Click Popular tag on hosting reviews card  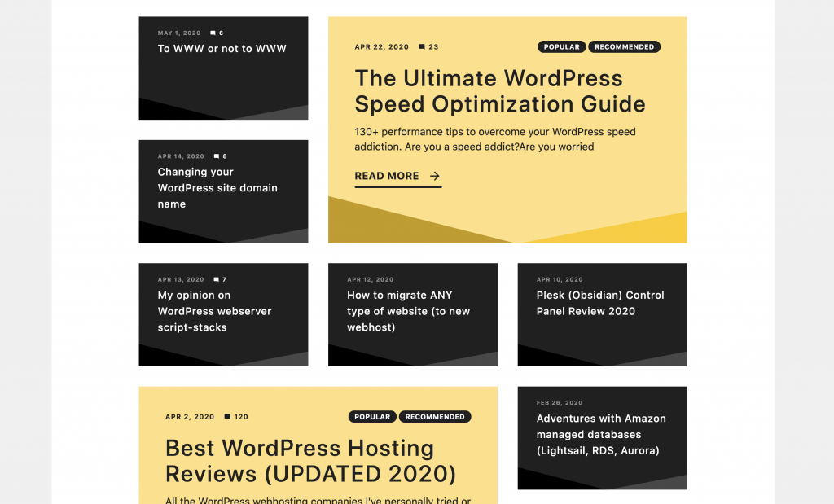click(372, 417)
